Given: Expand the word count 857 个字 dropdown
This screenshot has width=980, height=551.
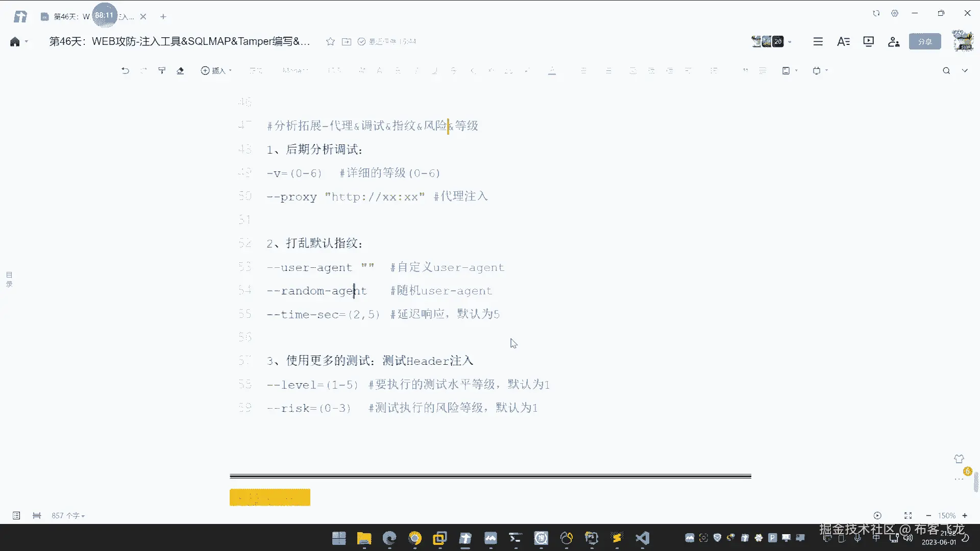Looking at the screenshot, I should [x=68, y=515].
